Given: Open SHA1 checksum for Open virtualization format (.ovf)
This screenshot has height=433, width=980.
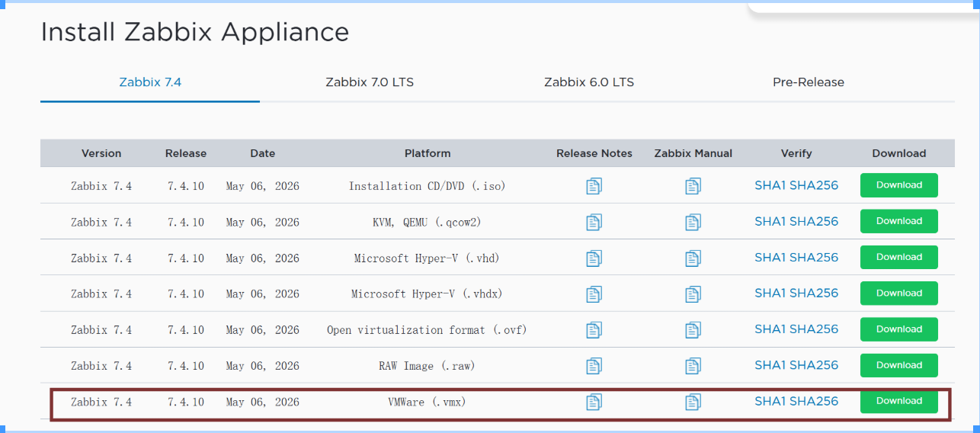Looking at the screenshot, I should click(x=770, y=329).
